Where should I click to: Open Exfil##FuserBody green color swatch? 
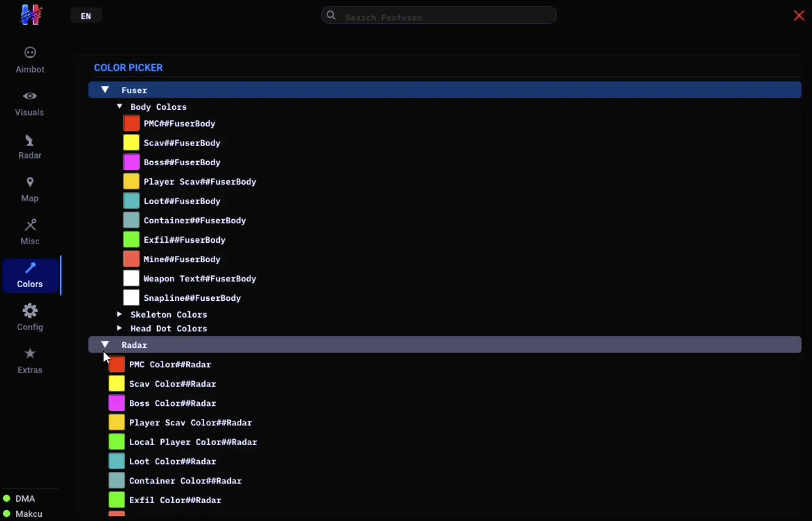(131, 240)
